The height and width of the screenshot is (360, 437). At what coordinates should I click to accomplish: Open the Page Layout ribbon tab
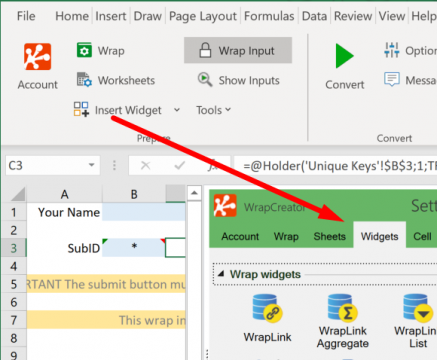203,16
